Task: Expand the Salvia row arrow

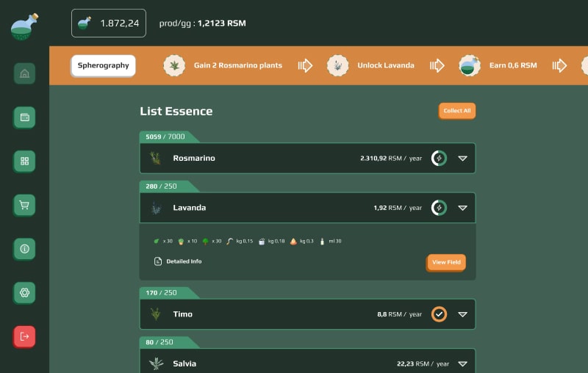Action: [462, 363]
